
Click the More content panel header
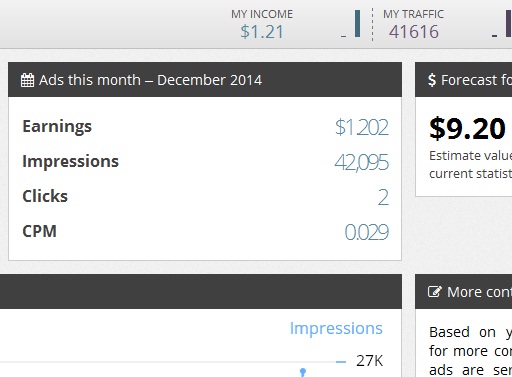[463, 292]
